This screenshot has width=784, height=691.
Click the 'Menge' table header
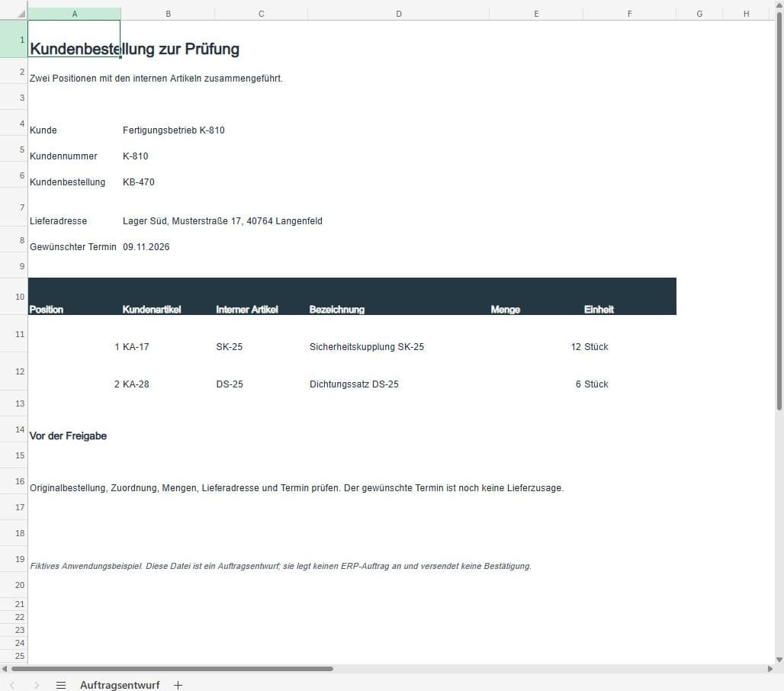(x=506, y=310)
